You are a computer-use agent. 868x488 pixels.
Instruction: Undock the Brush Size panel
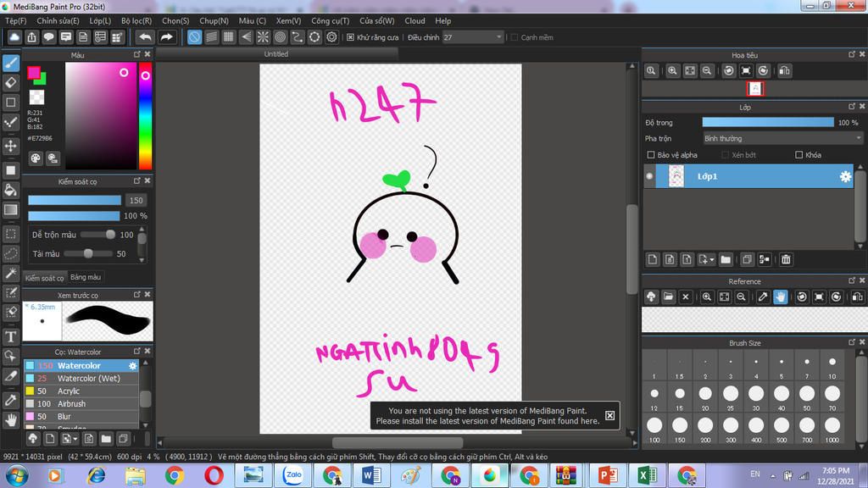851,342
